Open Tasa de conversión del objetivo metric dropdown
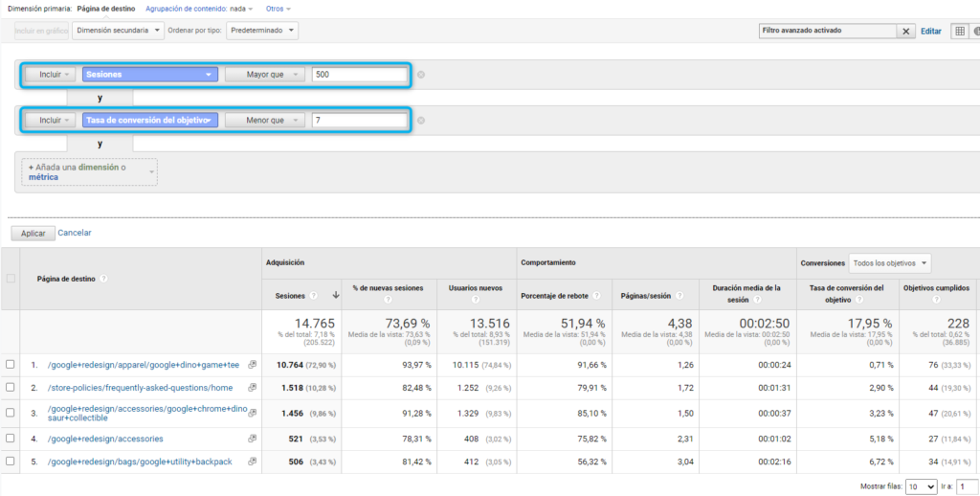This screenshot has width=980, height=496. pyautogui.click(x=150, y=120)
